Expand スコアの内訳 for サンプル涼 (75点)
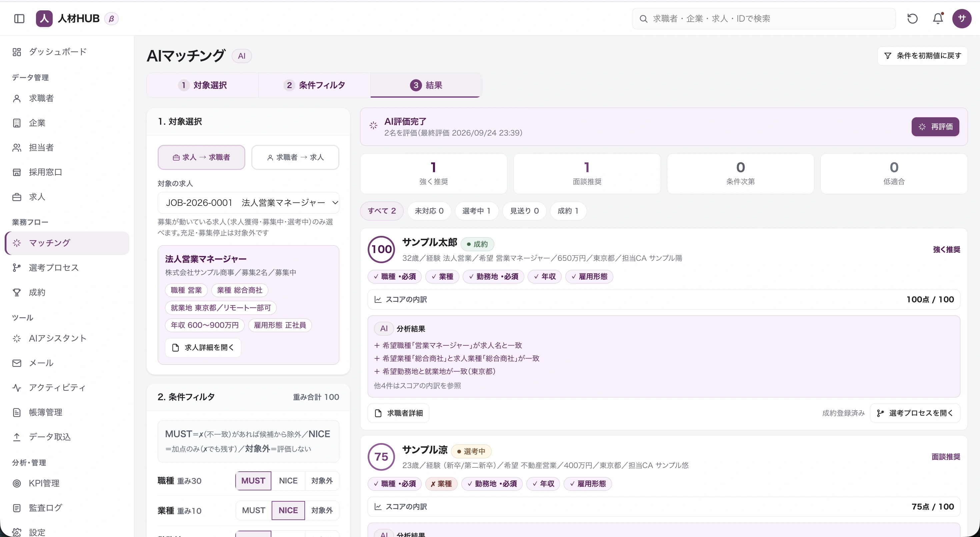Viewport: 980px width, 537px height. coord(663,507)
